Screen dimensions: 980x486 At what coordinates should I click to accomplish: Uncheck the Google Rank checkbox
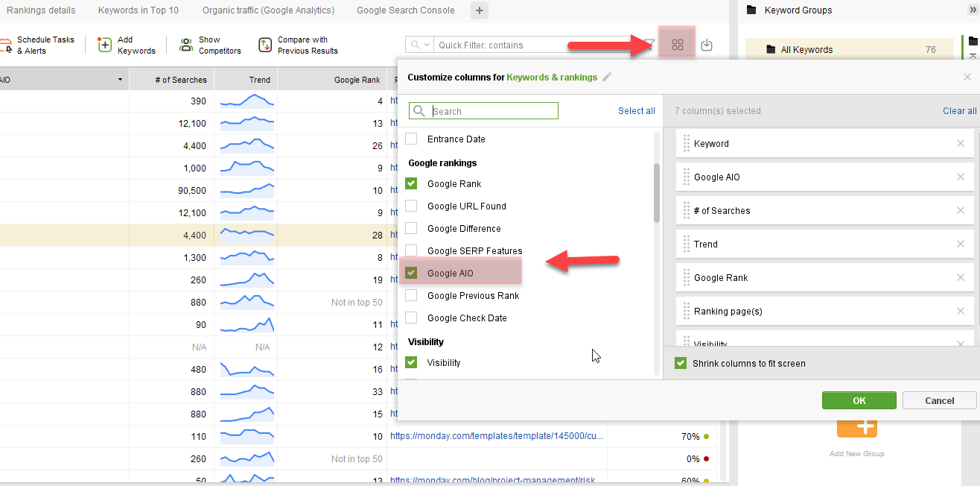tap(411, 183)
